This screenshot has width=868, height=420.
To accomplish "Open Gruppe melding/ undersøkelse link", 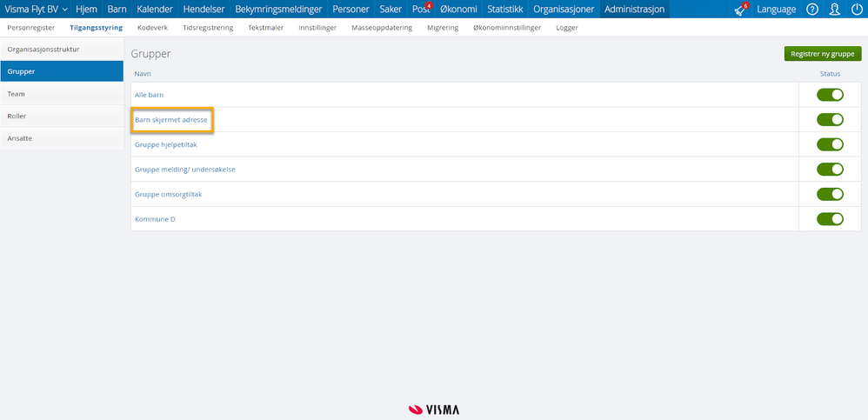I will point(185,170).
